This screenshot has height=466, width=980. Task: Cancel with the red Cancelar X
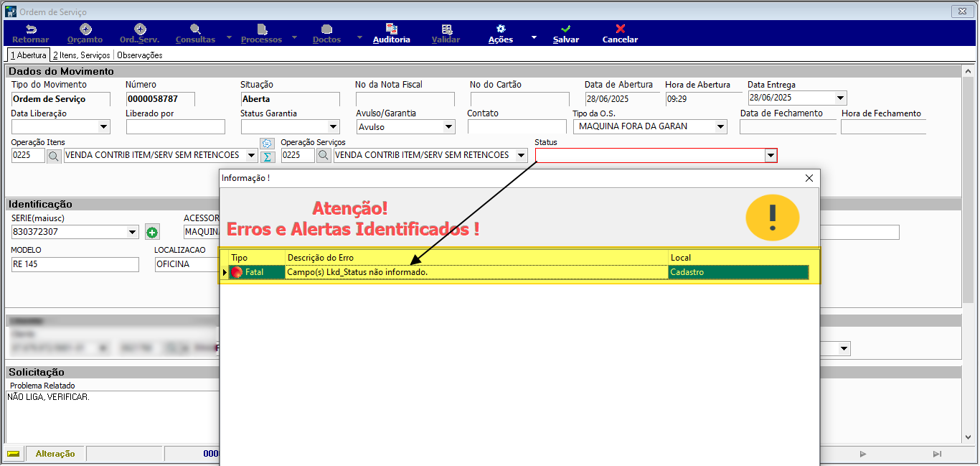point(621,29)
